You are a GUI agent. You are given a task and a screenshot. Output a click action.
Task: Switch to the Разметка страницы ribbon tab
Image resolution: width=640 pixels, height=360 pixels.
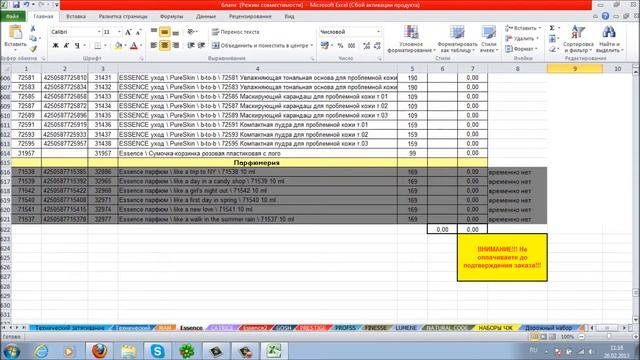click(x=123, y=16)
